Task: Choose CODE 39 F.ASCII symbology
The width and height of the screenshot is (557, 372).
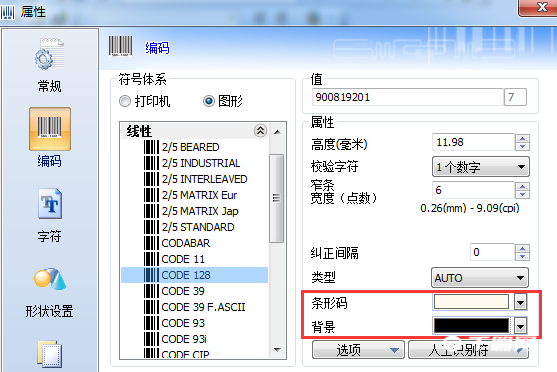Action: pyautogui.click(x=203, y=307)
